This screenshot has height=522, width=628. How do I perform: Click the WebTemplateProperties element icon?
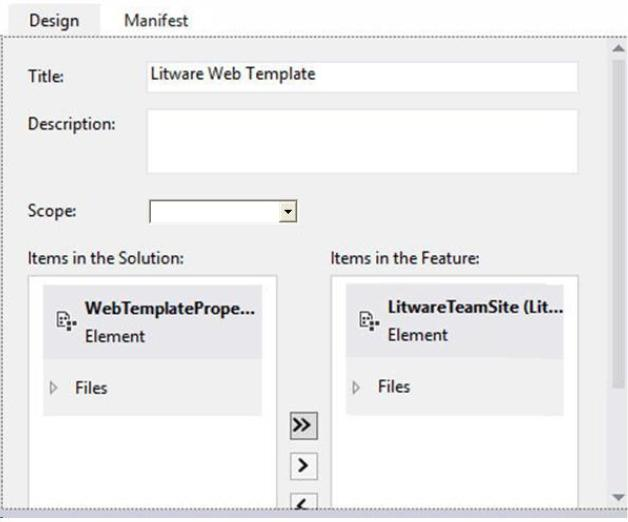[x=66, y=321]
